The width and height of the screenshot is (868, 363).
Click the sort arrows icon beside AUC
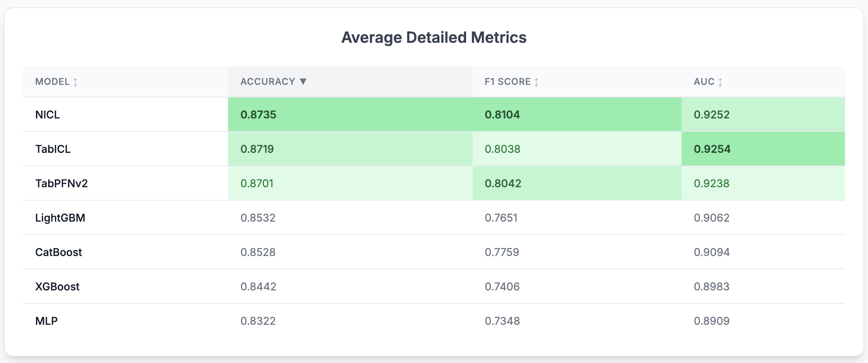(x=720, y=82)
